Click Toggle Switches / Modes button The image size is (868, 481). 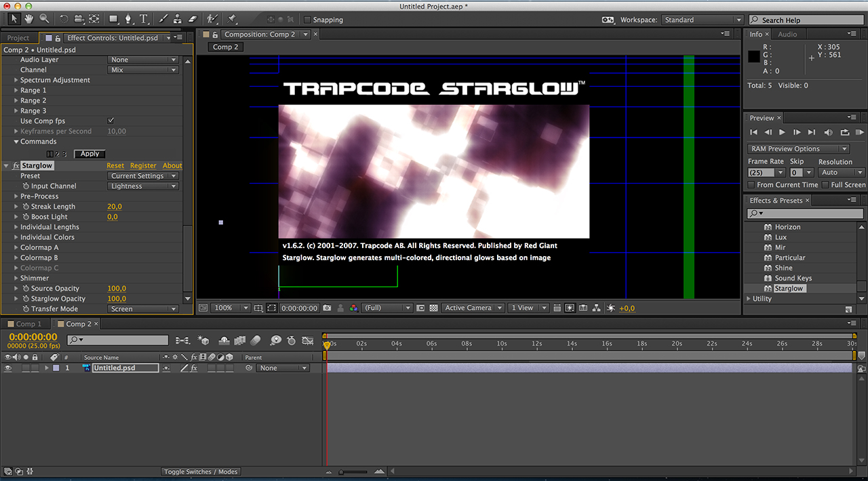click(201, 472)
